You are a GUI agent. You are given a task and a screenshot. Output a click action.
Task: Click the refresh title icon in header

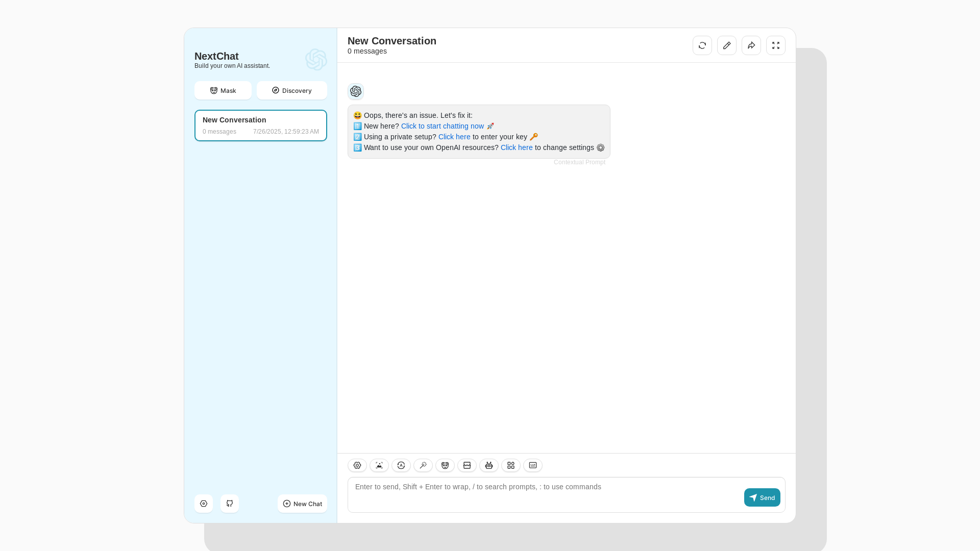pyautogui.click(x=702, y=45)
